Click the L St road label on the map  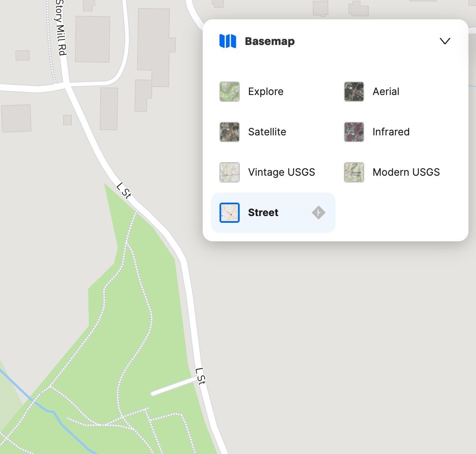pos(124,191)
